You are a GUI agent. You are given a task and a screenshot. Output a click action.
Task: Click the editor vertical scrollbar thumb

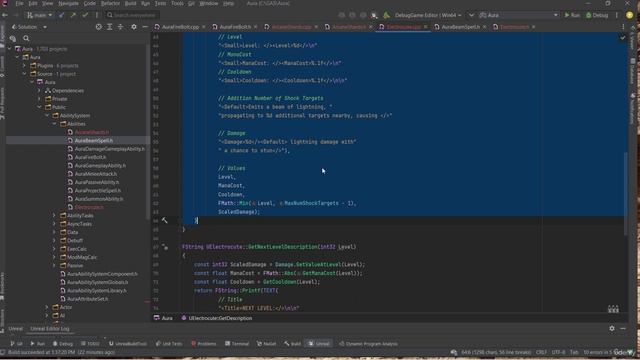coord(626,194)
